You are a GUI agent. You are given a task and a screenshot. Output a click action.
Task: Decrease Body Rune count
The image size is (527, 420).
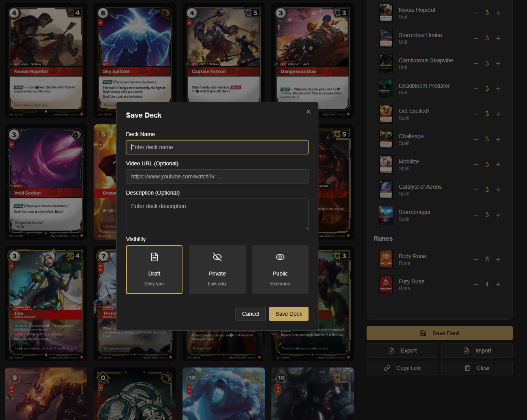coord(476,259)
